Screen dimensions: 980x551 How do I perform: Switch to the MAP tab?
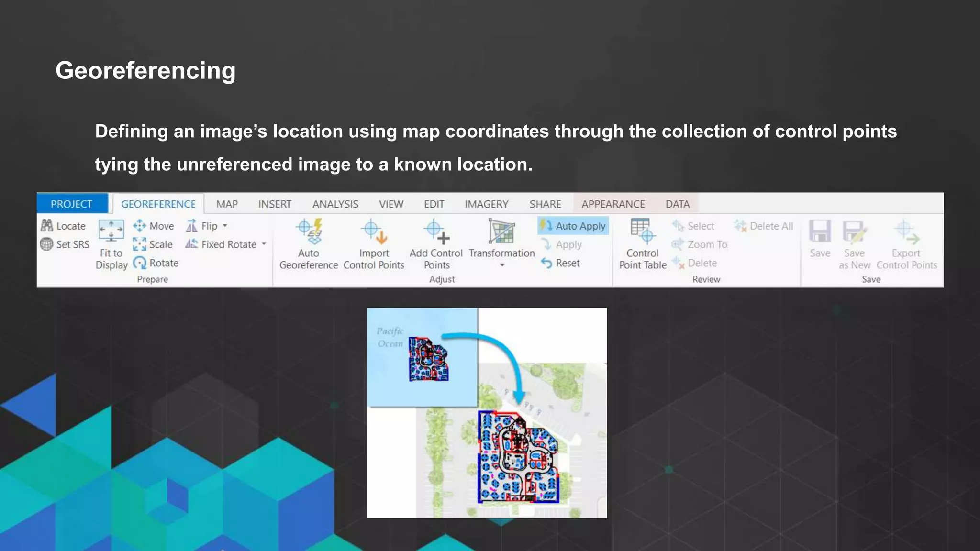pos(227,204)
